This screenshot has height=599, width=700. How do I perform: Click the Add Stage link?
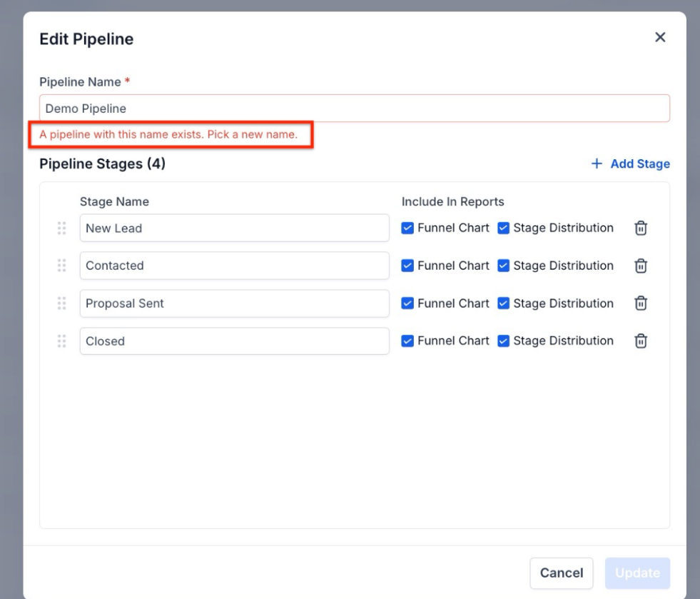click(x=631, y=164)
